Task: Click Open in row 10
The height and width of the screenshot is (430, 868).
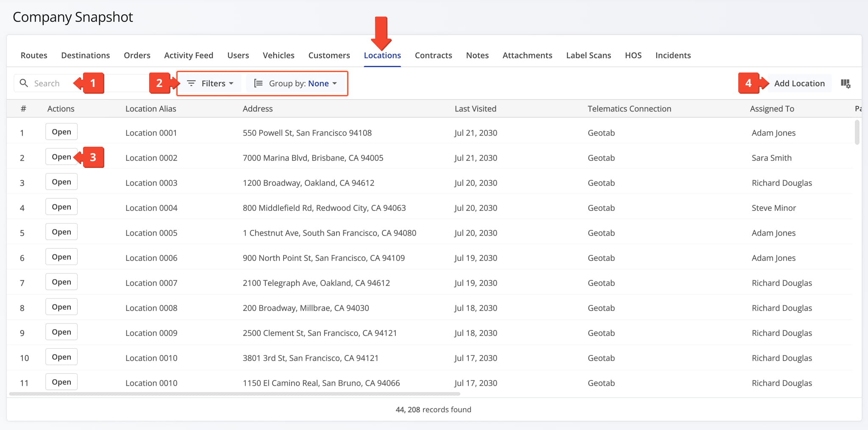Action: pos(61,357)
